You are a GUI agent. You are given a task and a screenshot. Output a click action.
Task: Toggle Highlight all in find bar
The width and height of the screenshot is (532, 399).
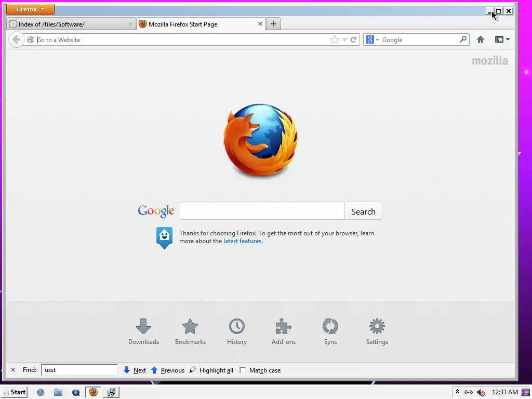[x=211, y=370]
